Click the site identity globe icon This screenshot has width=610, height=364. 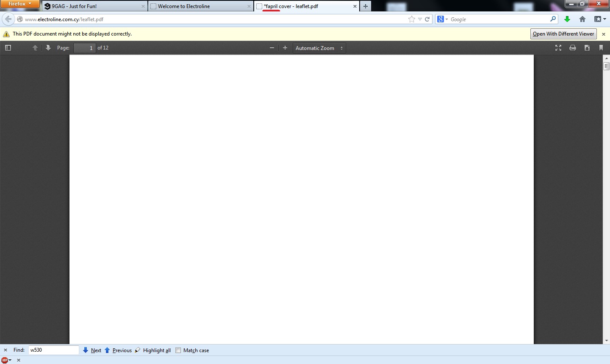point(19,19)
